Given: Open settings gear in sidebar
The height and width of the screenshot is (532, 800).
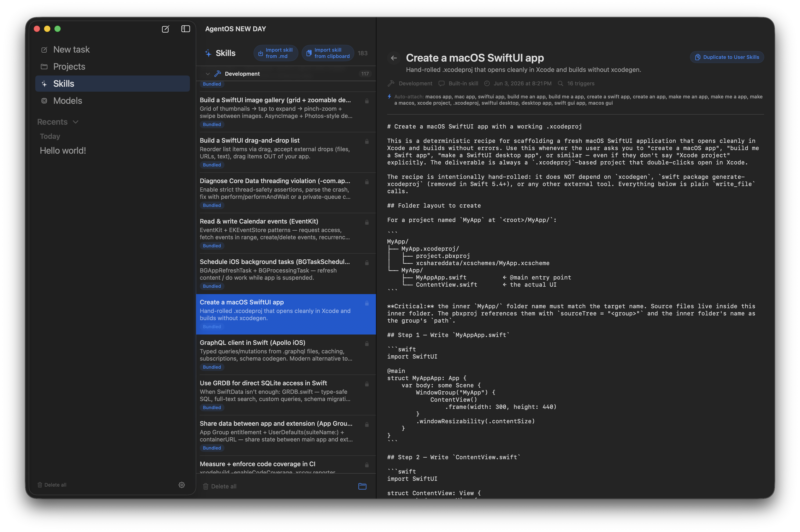Looking at the screenshot, I should coord(182,485).
